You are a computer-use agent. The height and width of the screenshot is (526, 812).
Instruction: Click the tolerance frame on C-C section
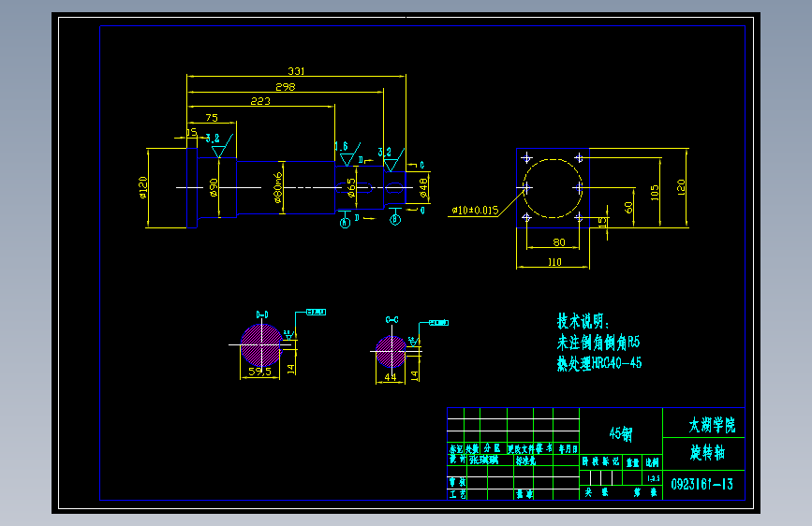point(438,323)
